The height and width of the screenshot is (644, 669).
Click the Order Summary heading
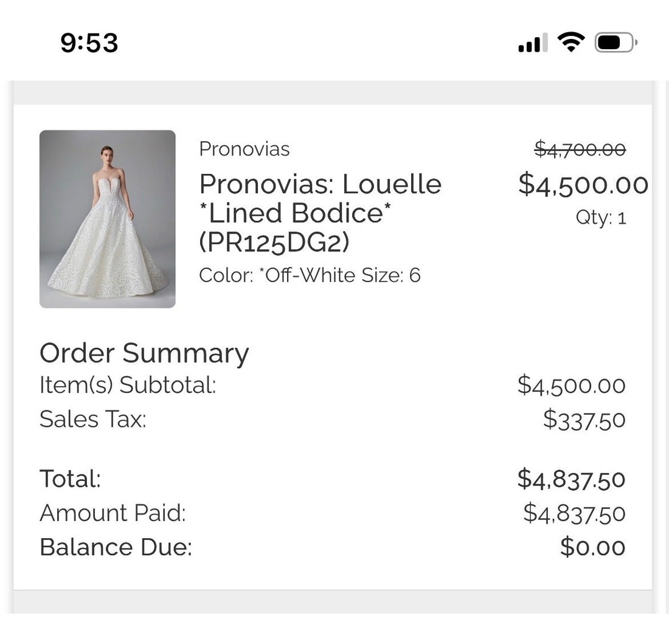pos(144,353)
